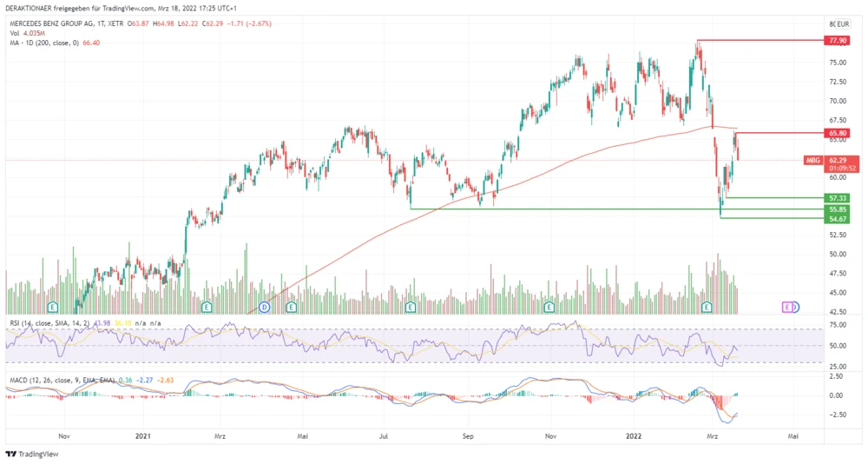Open the earnings E marker just before Mrz 2021
868x464 pixels.
tap(207, 307)
